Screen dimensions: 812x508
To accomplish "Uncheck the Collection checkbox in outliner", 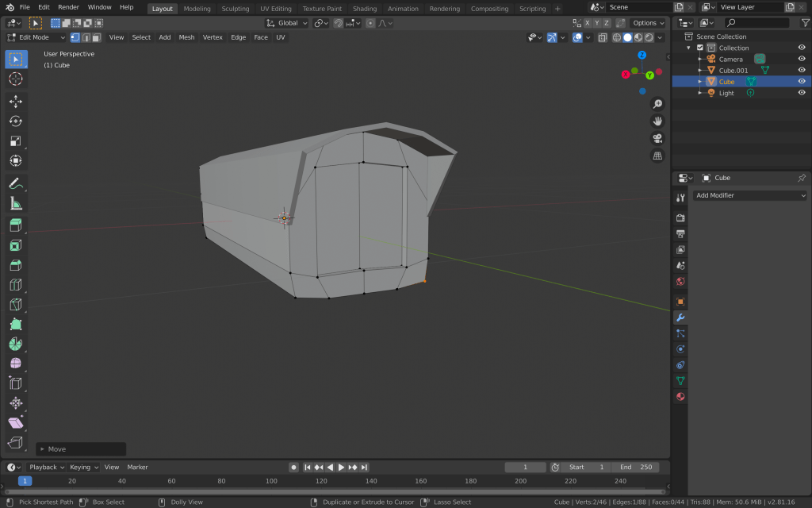I will (x=700, y=48).
